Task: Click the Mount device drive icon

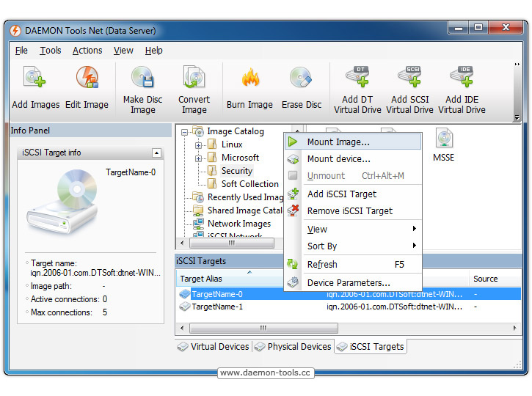Action: tap(293, 158)
